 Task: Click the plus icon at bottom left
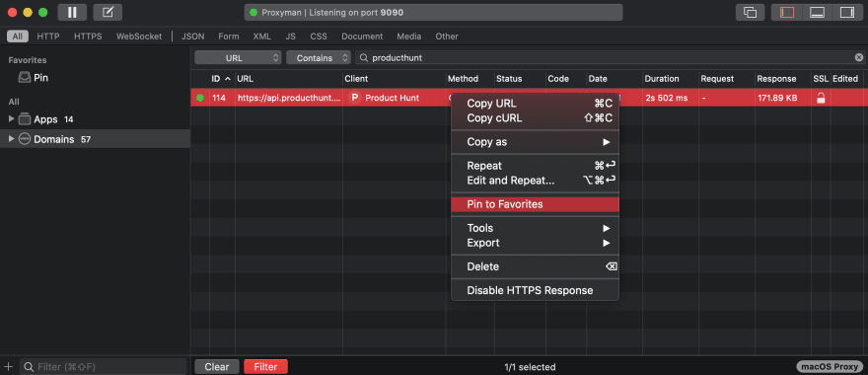click(x=8, y=366)
